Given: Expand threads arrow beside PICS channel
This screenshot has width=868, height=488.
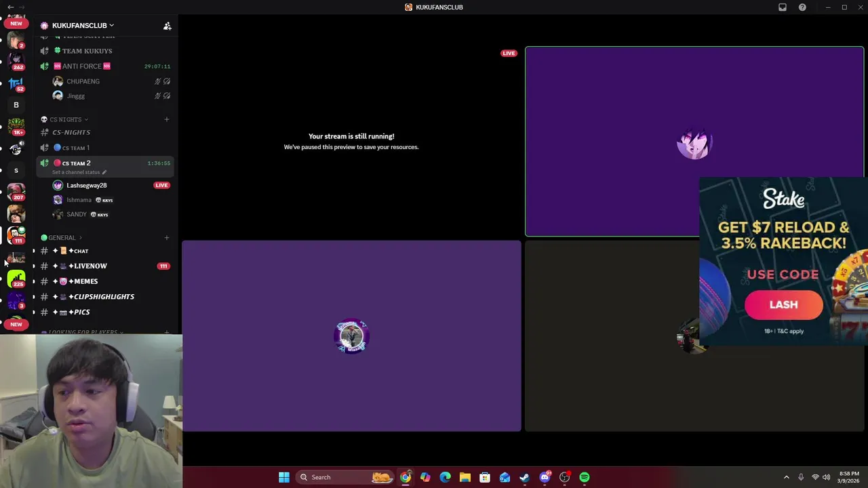Looking at the screenshot, I should point(34,312).
